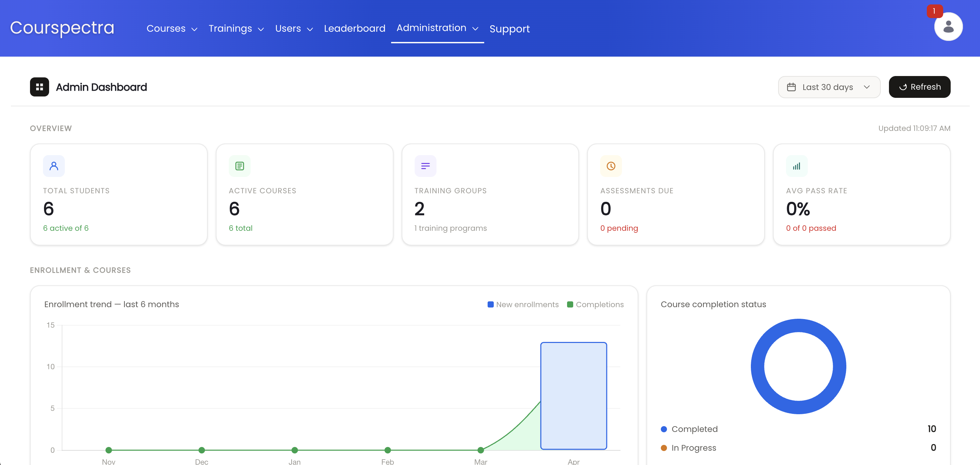Refresh the dashboard data

click(920, 87)
